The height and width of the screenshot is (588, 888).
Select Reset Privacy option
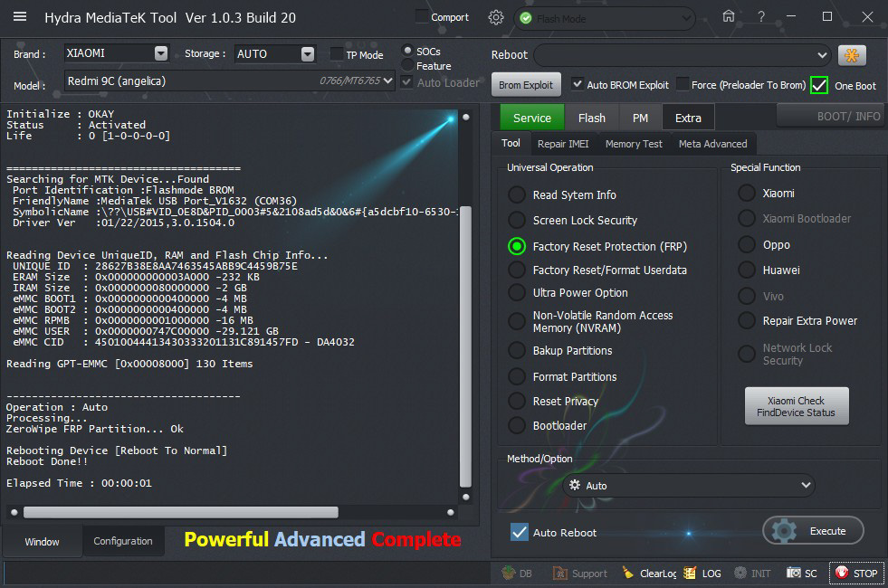tap(517, 401)
